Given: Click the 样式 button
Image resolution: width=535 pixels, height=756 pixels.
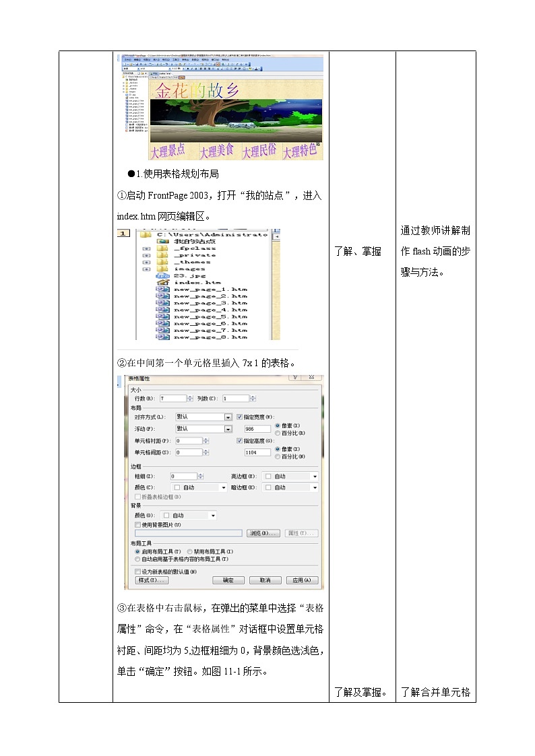Looking at the screenshot, I should tap(152, 580).
